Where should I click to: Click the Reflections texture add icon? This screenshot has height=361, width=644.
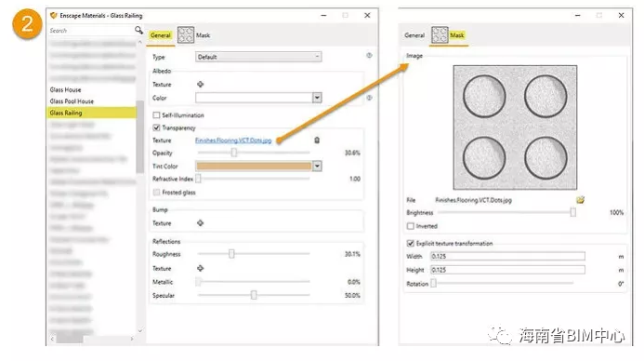tap(200, 268)
